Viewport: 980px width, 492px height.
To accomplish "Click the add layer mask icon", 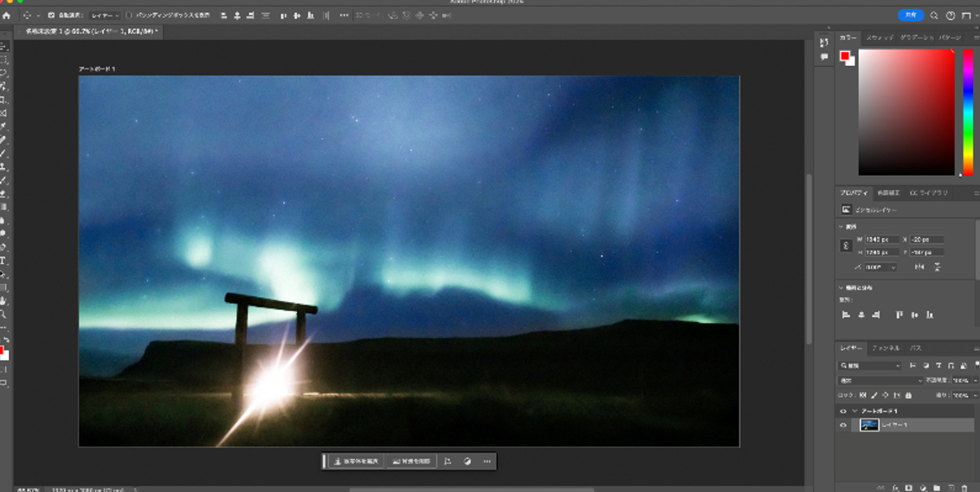I will tap(909, 488).
